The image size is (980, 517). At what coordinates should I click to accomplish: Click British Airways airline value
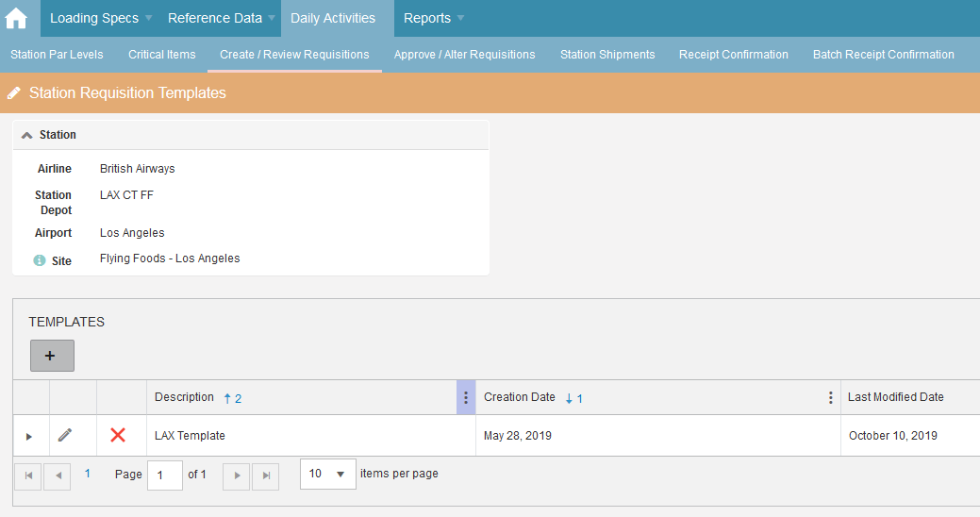138,169
